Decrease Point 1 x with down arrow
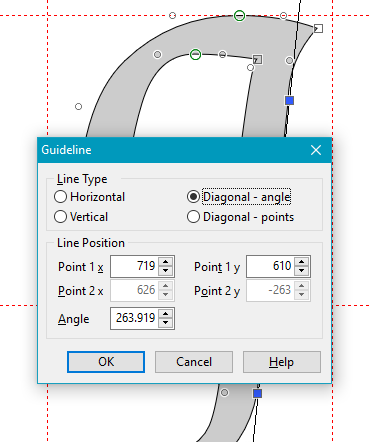 pyautogui.click(x=166, y=271)
